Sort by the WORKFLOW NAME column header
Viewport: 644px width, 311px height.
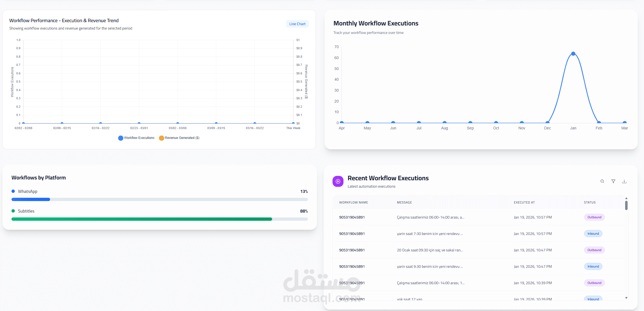[353, 202]
